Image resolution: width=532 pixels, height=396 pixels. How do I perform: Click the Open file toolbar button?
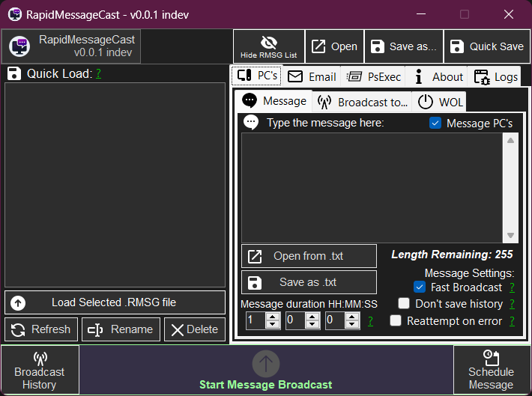point(334,46)
